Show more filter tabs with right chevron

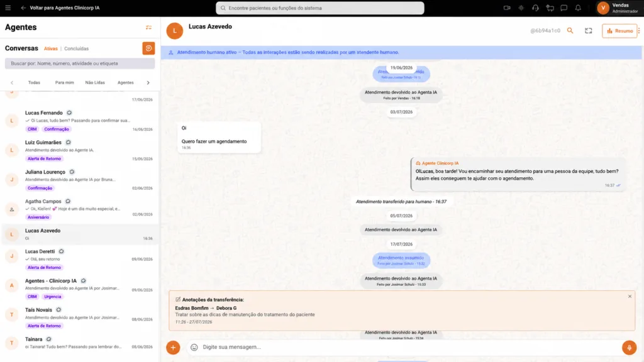click(x=148, y=82)
